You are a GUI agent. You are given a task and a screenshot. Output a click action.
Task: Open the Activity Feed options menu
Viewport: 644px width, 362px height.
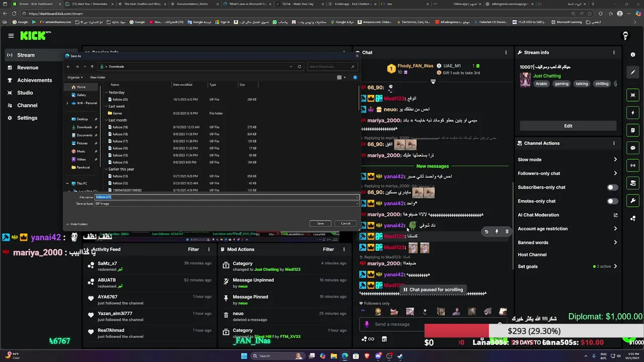[x=209, y=249]
